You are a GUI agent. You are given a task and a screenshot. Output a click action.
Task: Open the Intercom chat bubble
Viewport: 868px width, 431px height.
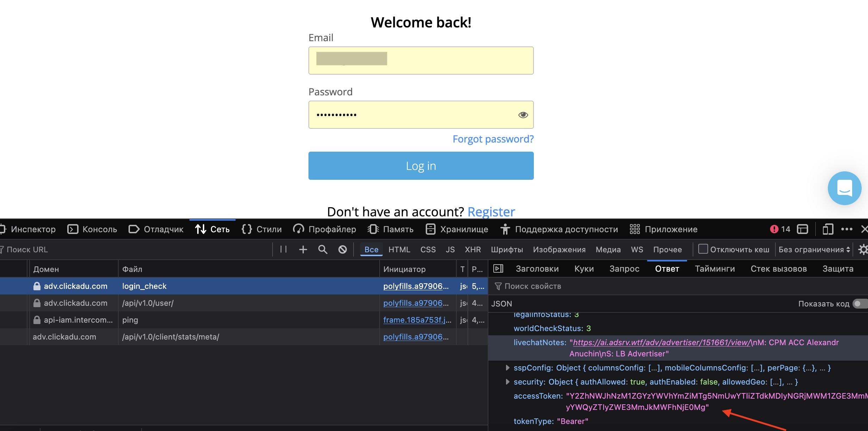click(x=844, y=188)
